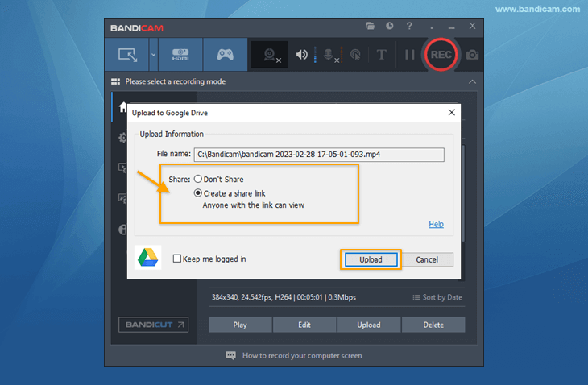Click video info text 384x340, 24.542fps
The width and height of the screenshot is (588, 385).
284,297
